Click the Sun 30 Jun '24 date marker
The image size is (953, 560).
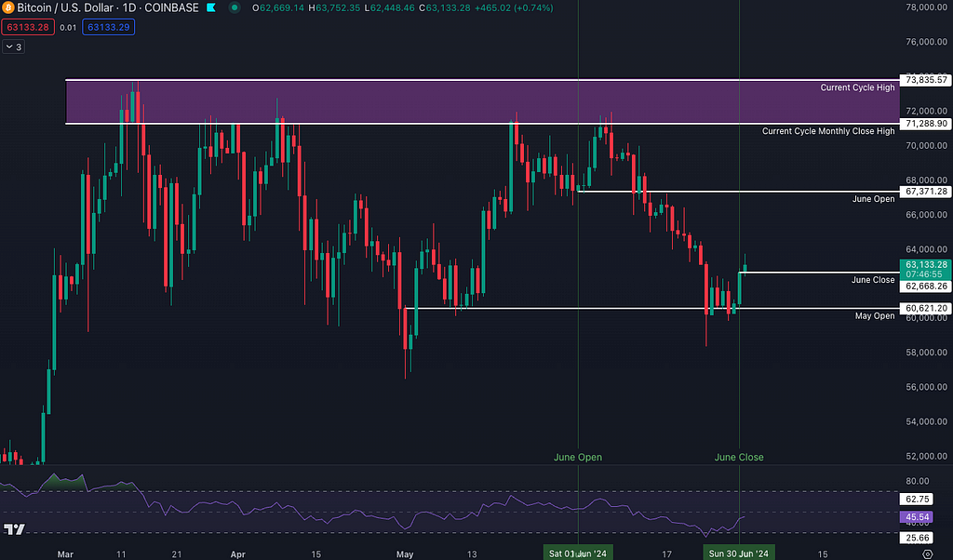click(738, 553)
